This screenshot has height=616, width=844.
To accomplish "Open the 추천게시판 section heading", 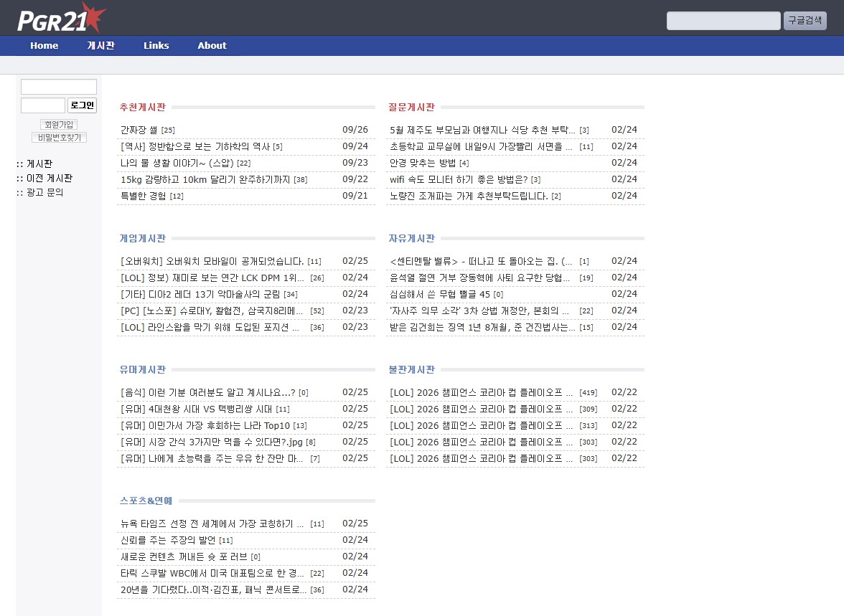I will (143, 107).
